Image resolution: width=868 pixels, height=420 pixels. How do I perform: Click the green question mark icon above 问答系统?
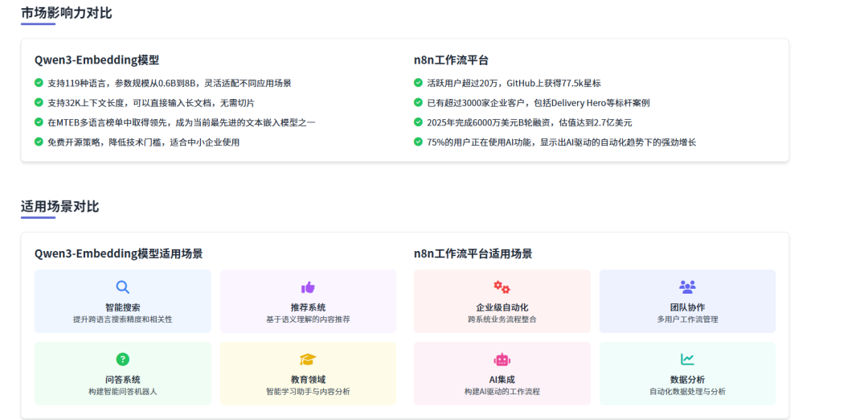[x=122, y=359]
